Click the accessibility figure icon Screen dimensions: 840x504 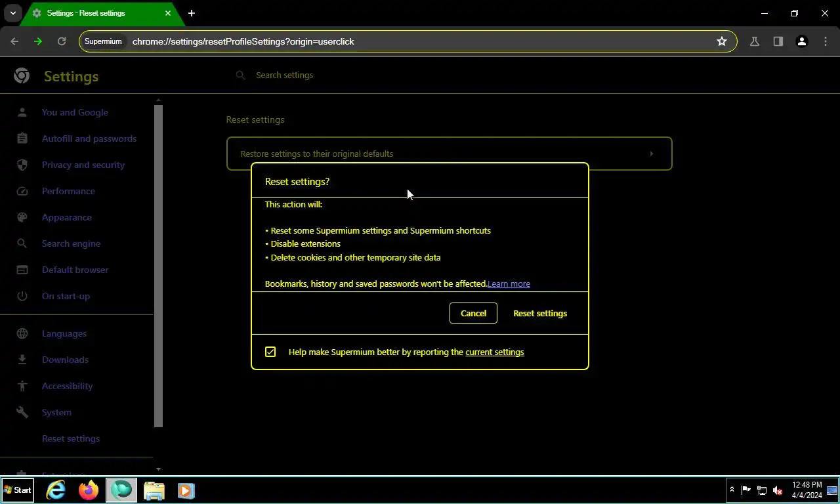coord(22,386)
